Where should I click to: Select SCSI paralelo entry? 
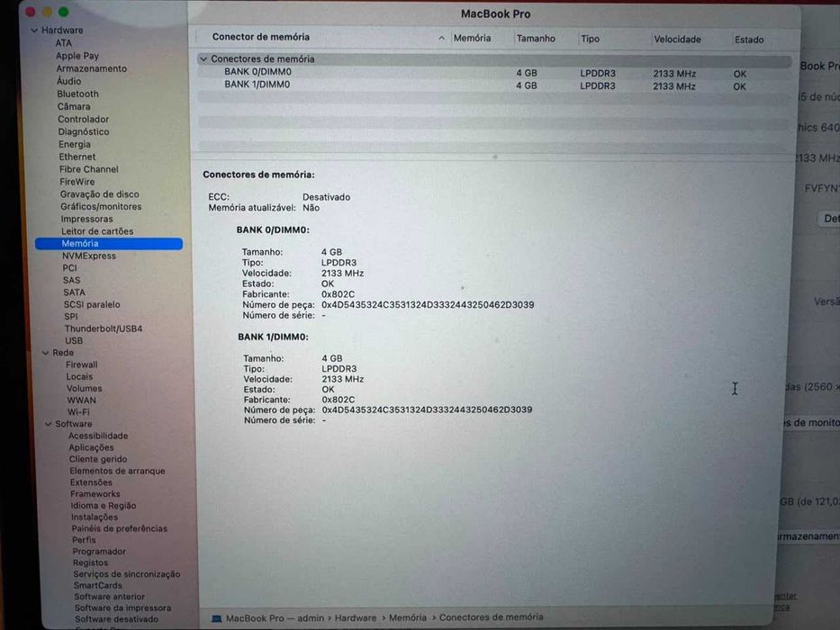92,304
